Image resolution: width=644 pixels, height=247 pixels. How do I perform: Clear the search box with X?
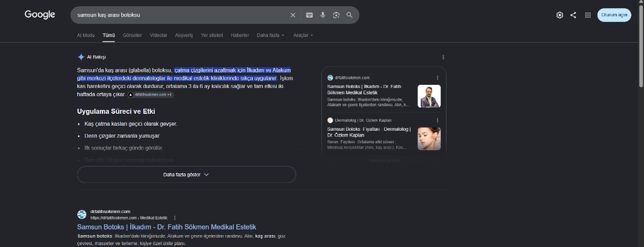click(x=293, y=15)
